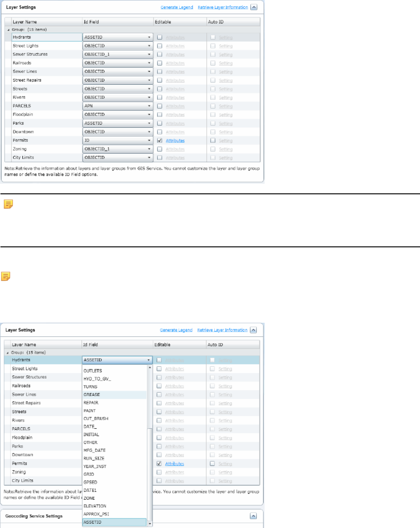The height and width of the screenshot is (528, 420).
Task: Click the scrollbar thumb in the open Id Field list
Action: 150,475
